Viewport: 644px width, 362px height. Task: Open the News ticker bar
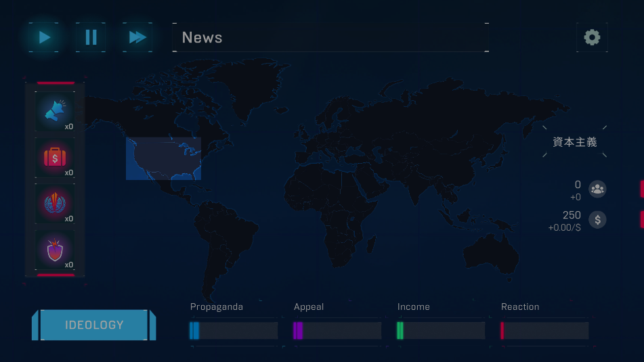coord(330,38)
